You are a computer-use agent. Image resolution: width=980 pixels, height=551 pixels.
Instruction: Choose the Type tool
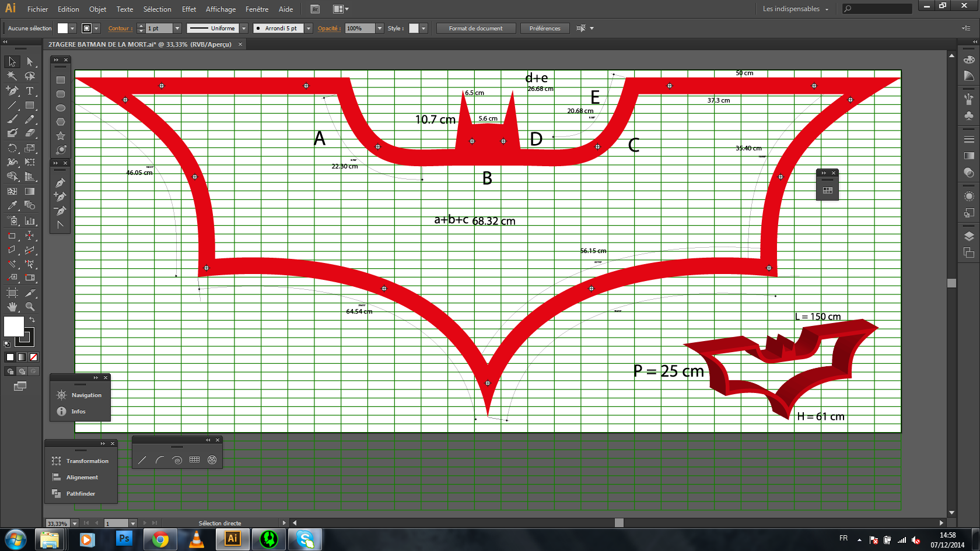30,90
